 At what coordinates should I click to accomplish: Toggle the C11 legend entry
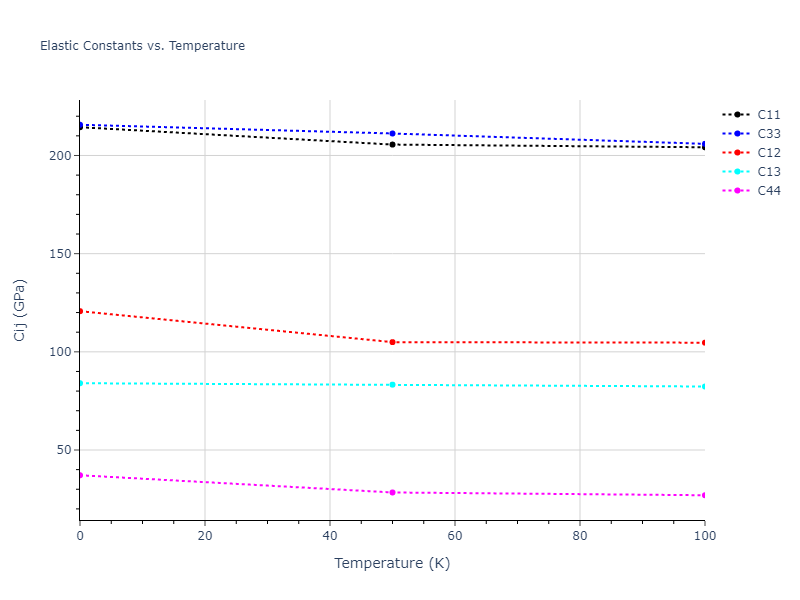point(768,115)
